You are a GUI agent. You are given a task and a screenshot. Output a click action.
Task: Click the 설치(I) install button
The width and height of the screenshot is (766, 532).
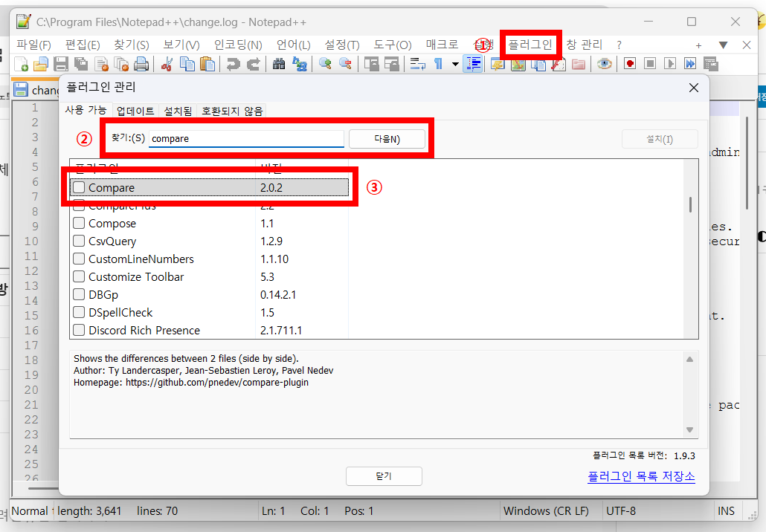tap(660, 139)
